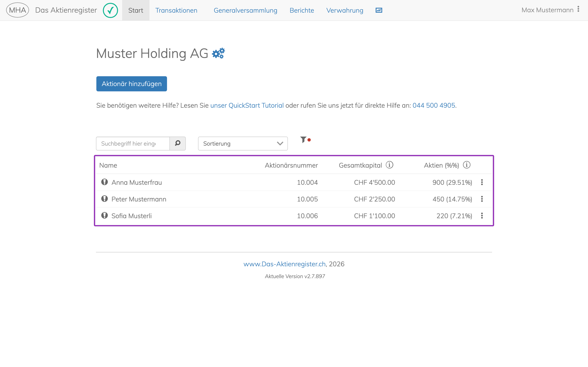Open the filter funnel icon
588x367 pixels.
(303, 140)
